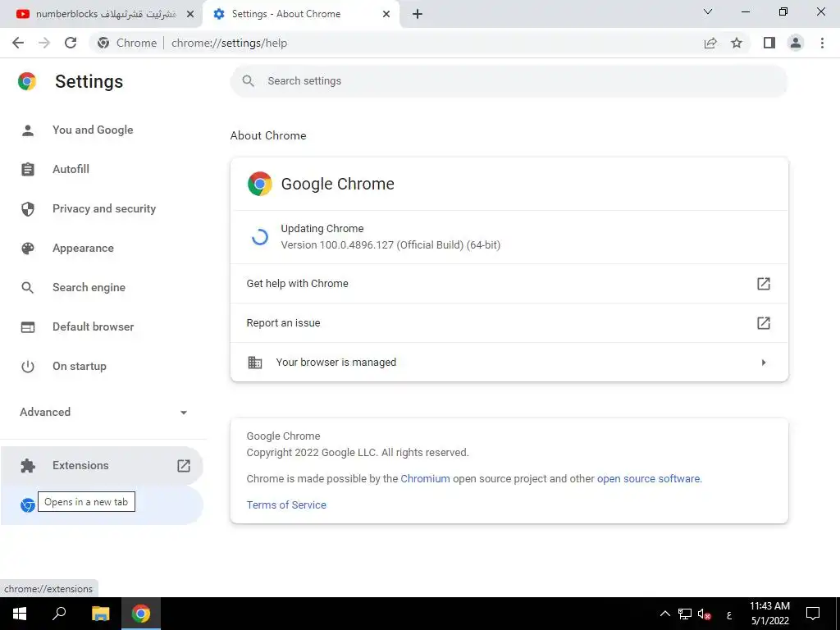The image size is (840, 630).
Task: Click the Default browser window icon
Action: 28,326
